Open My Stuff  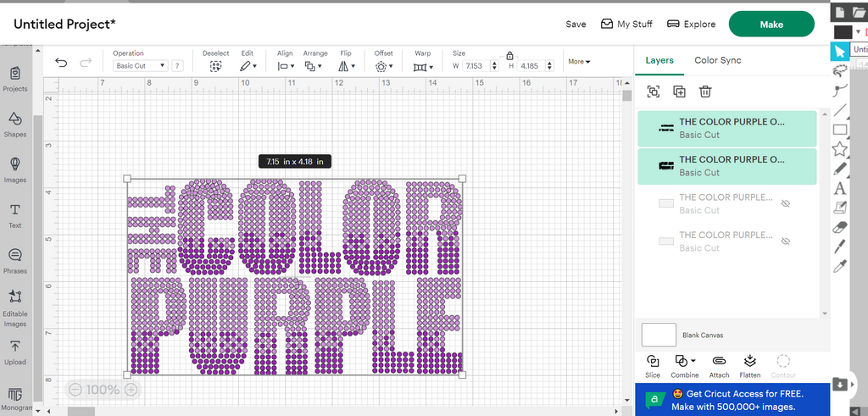click(x=626, y=25)
